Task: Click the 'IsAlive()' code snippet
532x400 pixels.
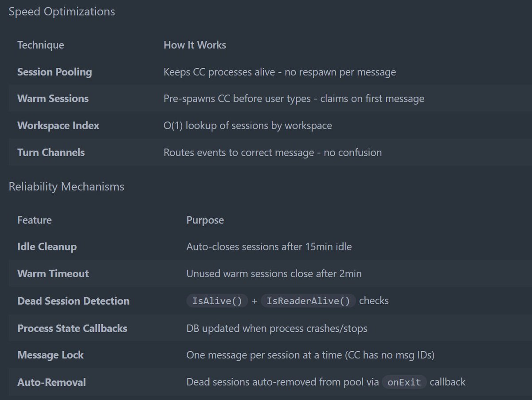Action: [217, 301]
